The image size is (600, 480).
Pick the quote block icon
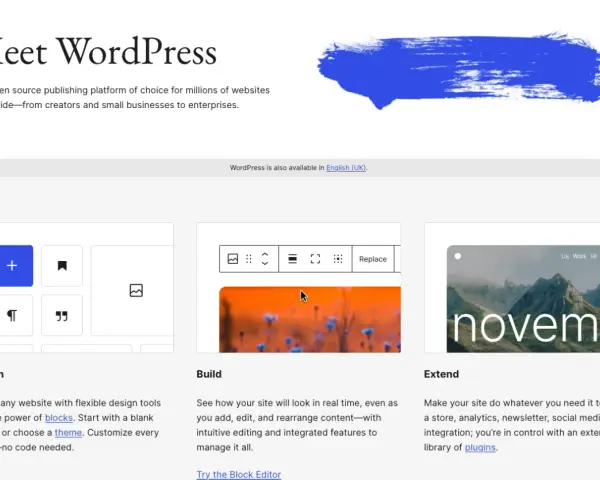[x=62, y=315]
